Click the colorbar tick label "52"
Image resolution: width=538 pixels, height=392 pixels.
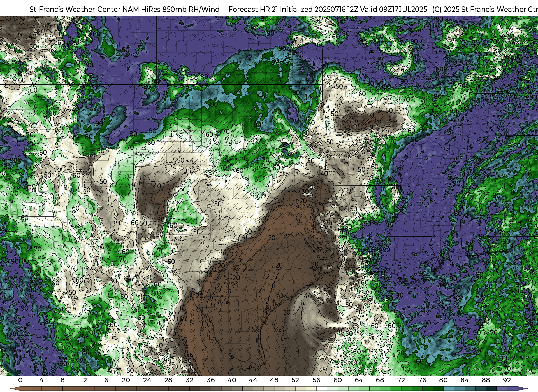click(x=295, y=380)
